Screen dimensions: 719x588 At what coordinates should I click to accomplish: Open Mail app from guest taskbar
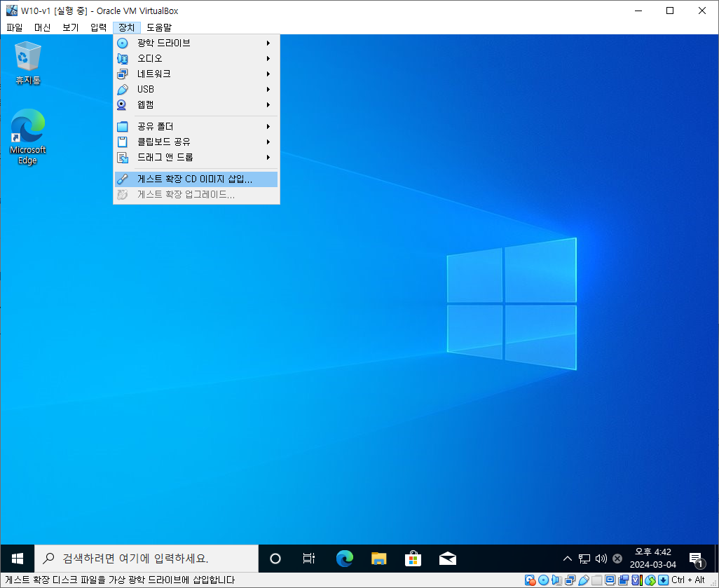tap(448, 559)
